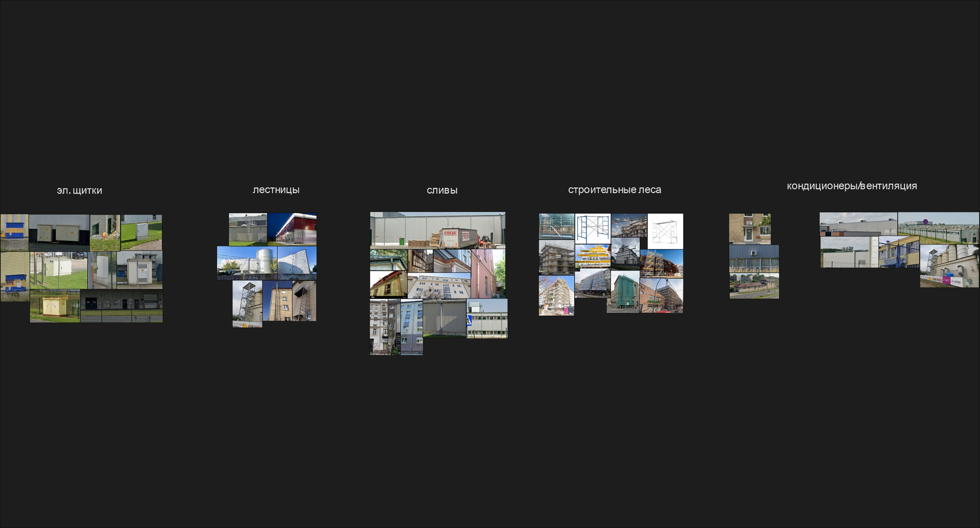Select the pink building with drainpipe photo

click(488, 274)
